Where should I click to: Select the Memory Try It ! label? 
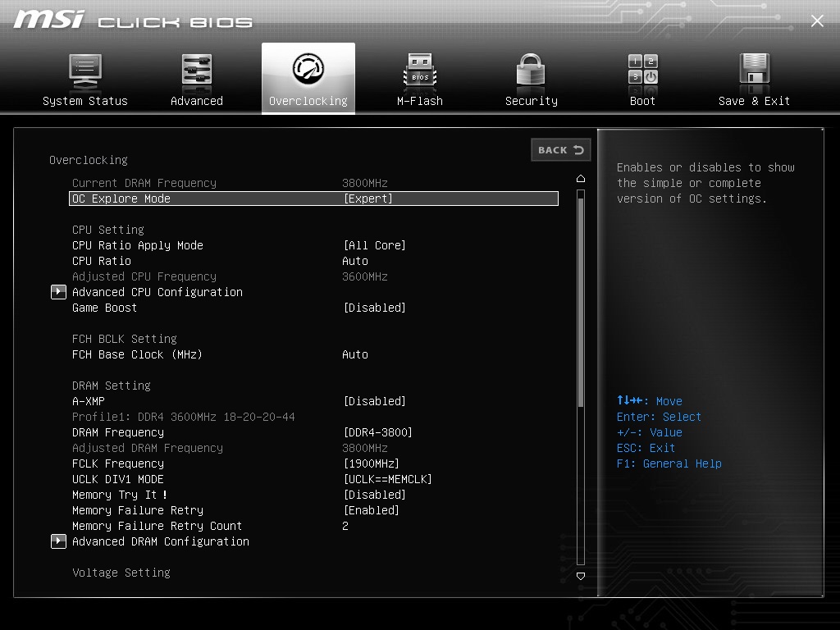[x=120, y=495]
